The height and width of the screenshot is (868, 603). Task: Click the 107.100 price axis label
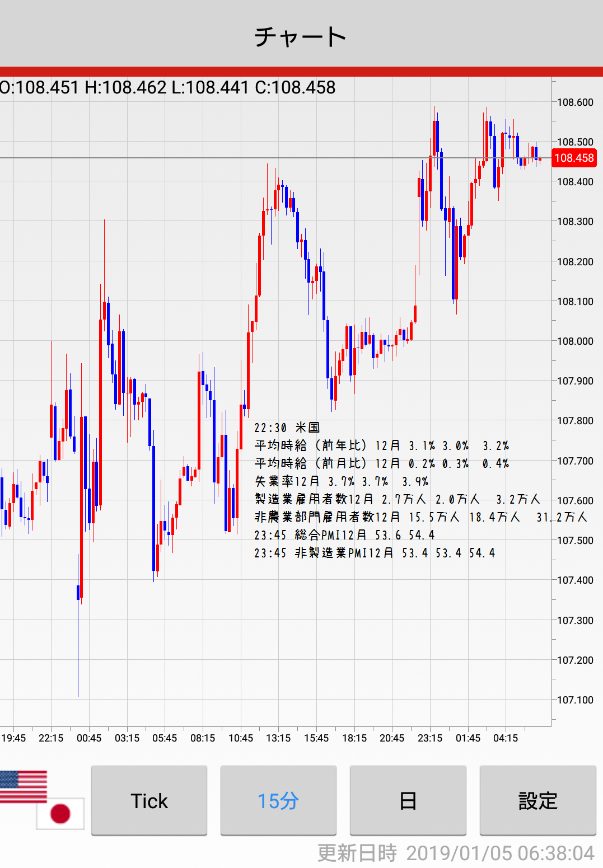[x=575, y=700]
